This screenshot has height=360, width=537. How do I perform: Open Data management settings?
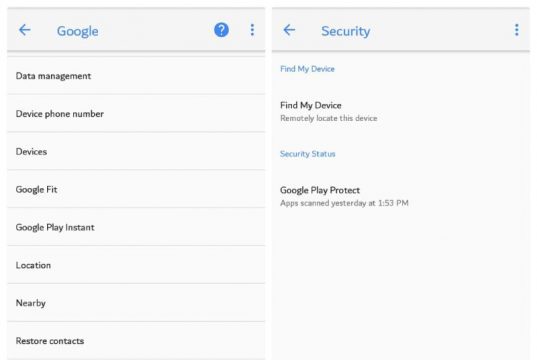click(136, 76)
